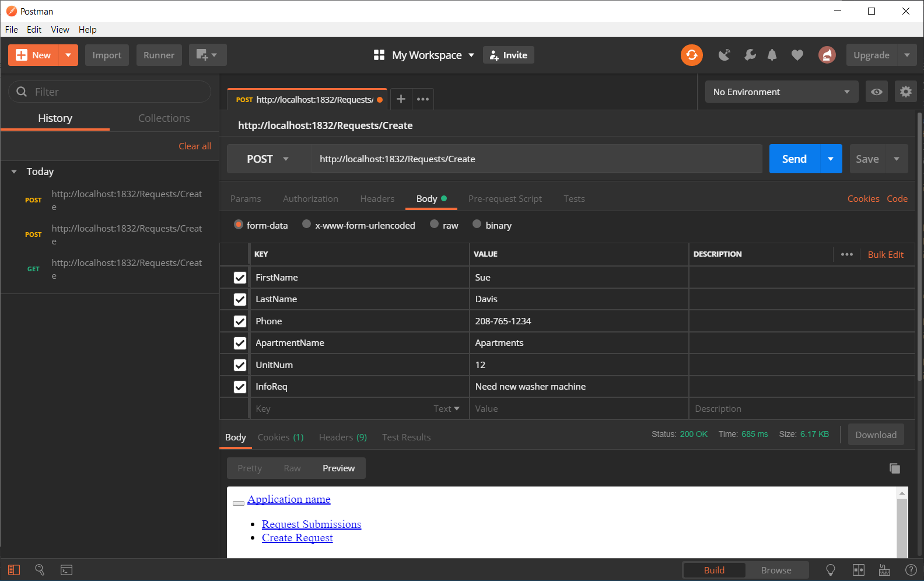Viewport: 924px width, 581px height.
Task: Open the settings wrench icon
Action: 750,55
